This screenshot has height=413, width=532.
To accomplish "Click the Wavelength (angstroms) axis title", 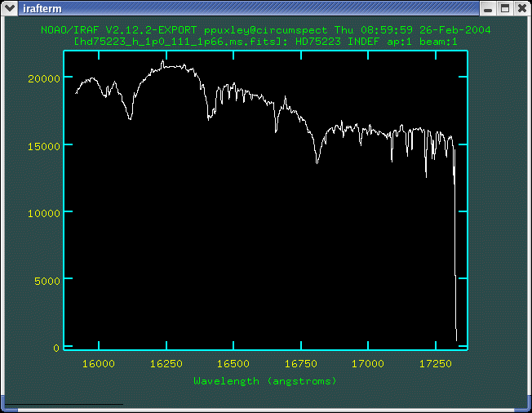I will (x=265, y=381).
